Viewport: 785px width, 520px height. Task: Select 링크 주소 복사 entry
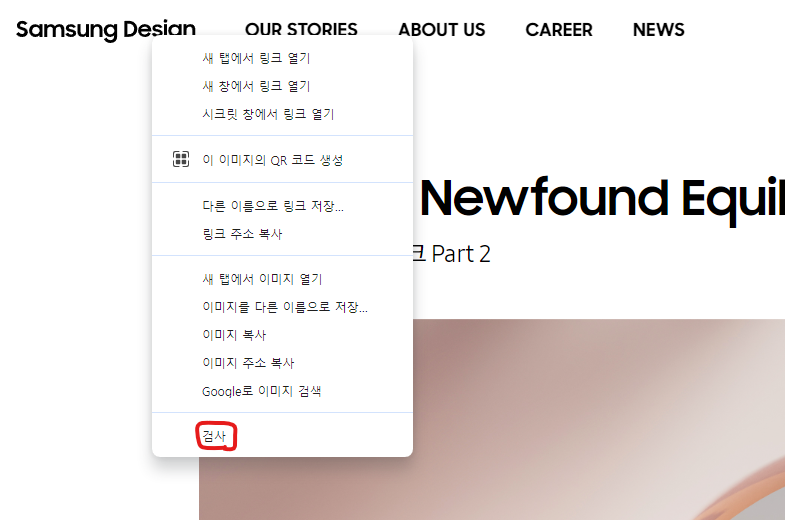pyautogui.click(x=282, y=234)
